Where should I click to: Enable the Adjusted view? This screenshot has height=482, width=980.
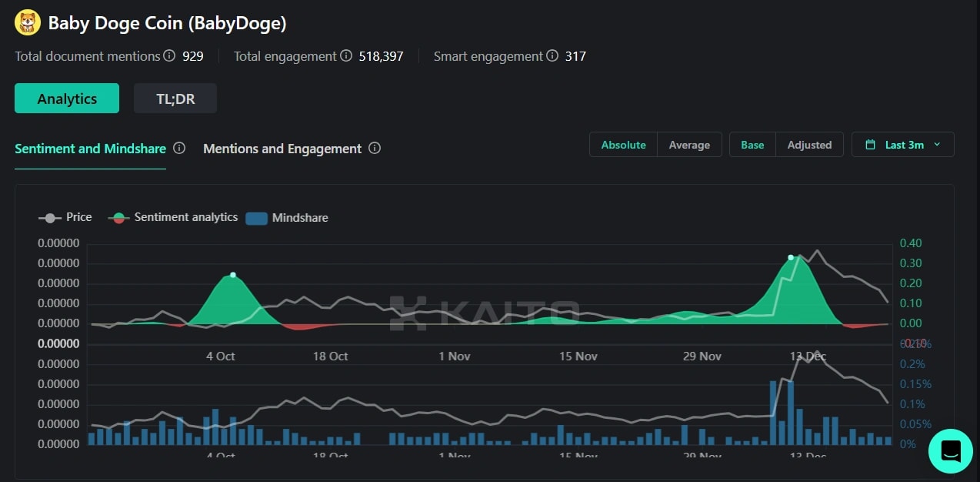[809, 144]
